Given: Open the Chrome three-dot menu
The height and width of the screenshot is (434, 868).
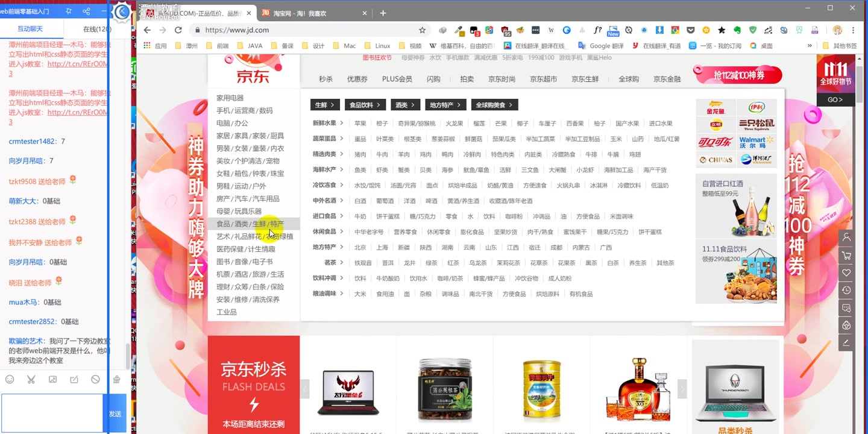Looking at the screenshot, I should tap(853, 30).
